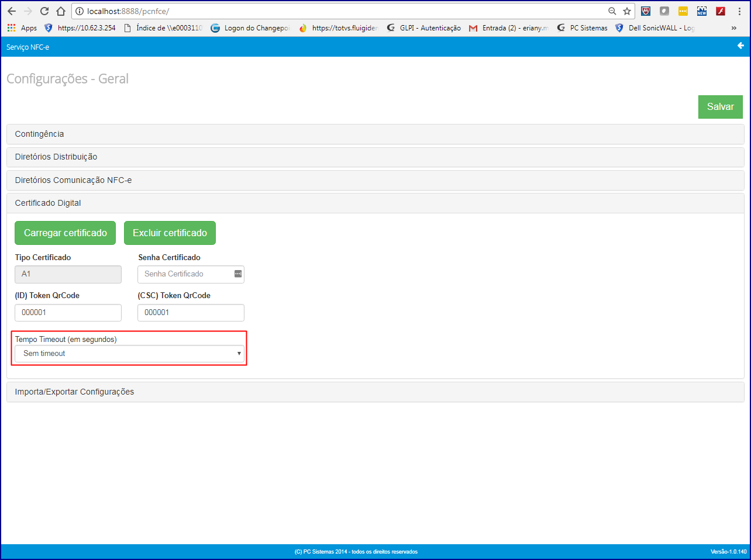751x560 pixels.
Task: Click the Serviço NFC-e header title
Action: point(27,47)
